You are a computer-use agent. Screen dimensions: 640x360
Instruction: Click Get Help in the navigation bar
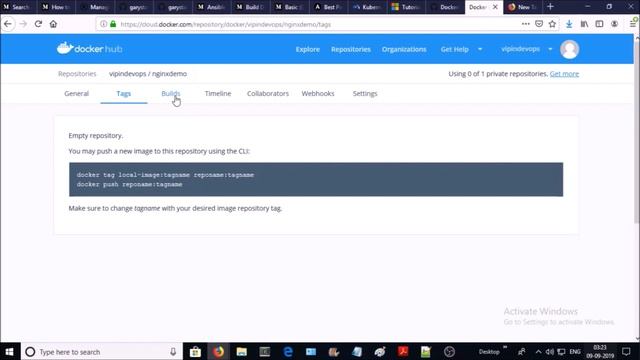click(454, 49)
